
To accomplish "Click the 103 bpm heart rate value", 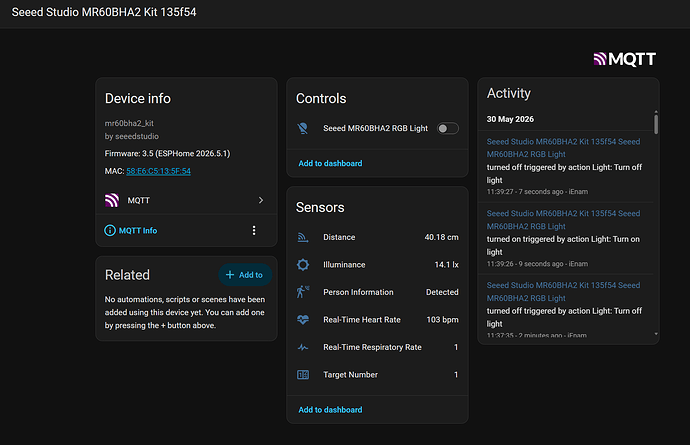I will 442,320.
